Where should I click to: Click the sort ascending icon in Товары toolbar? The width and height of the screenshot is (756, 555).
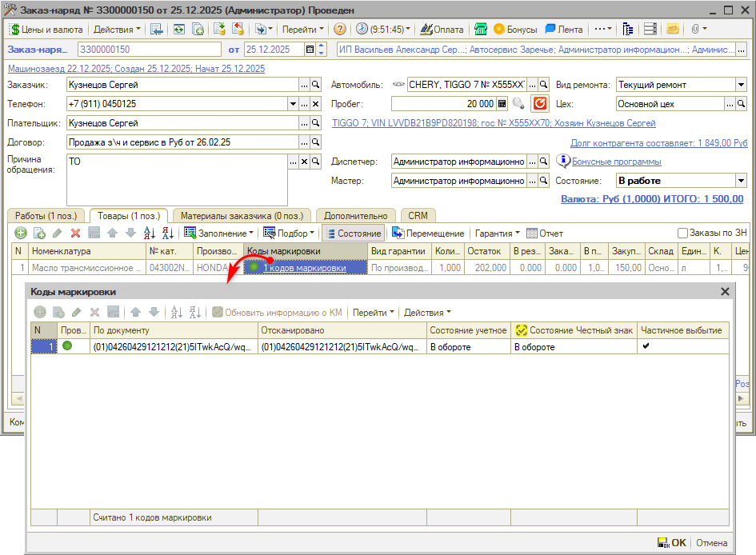pyautogui.click(x=149, y=234)
